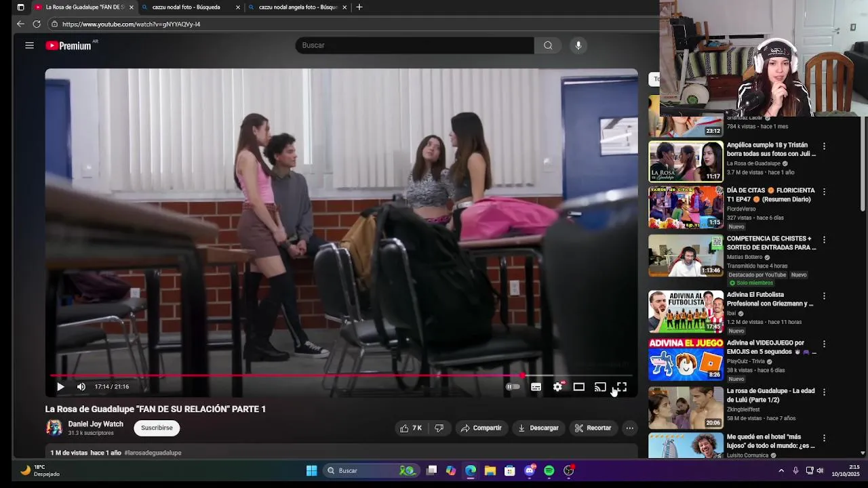Like the video with 7 K thumbs-up
868x488 pixels.
(x=411, y=428)
